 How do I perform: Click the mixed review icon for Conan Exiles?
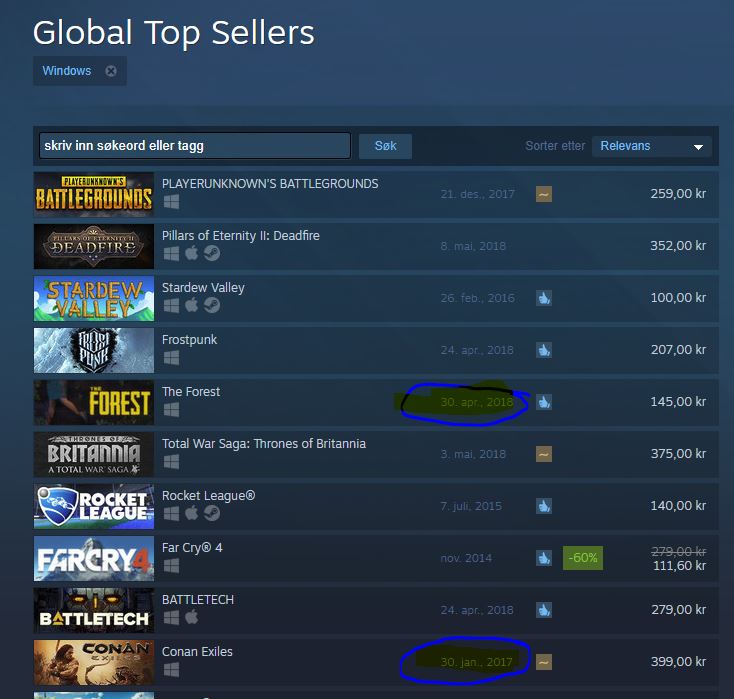[543, 662]
